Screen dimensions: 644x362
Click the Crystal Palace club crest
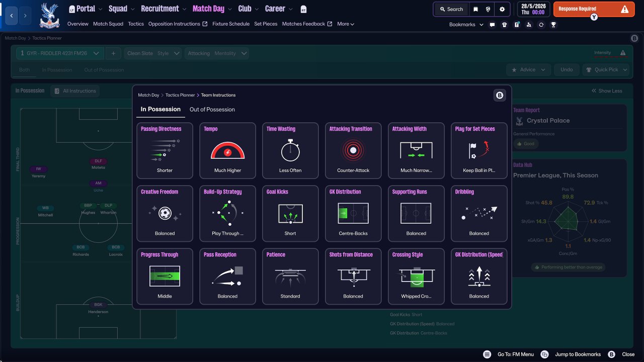[49, 15]
